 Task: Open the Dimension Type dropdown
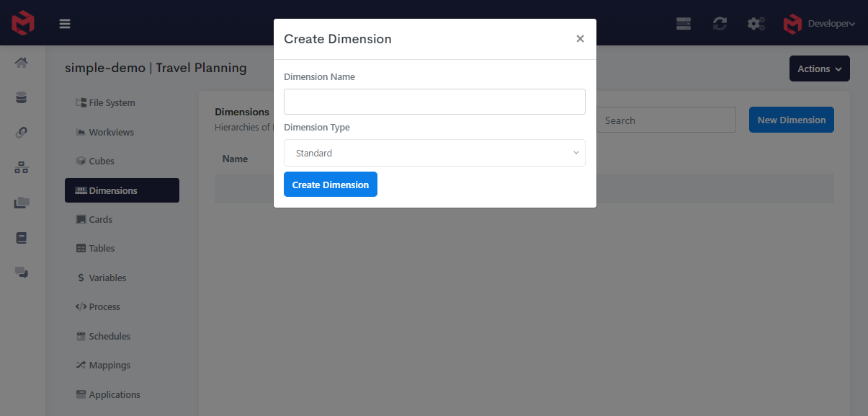coord(434,153)
